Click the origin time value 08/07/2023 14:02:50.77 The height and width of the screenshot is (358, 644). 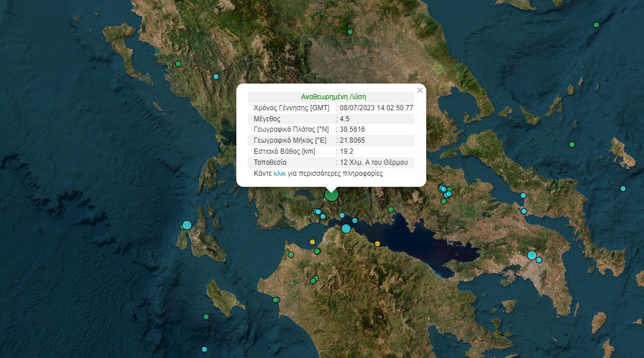point(376,108)
